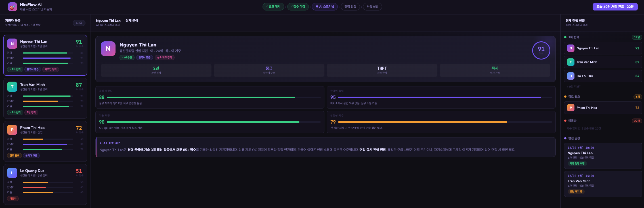Click Tran Van Minh's green T avatar in applicant list
Screen dimensions: 644x208
click(x=12, y=87)
